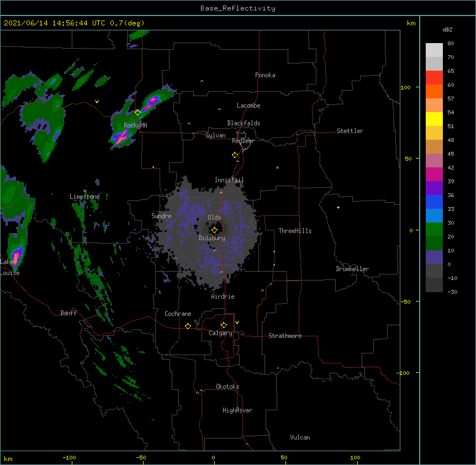Pick the red 60-65 dBZ legend swatch
Image resolution: width=476 pixels, height=465 pixels.
434,77
